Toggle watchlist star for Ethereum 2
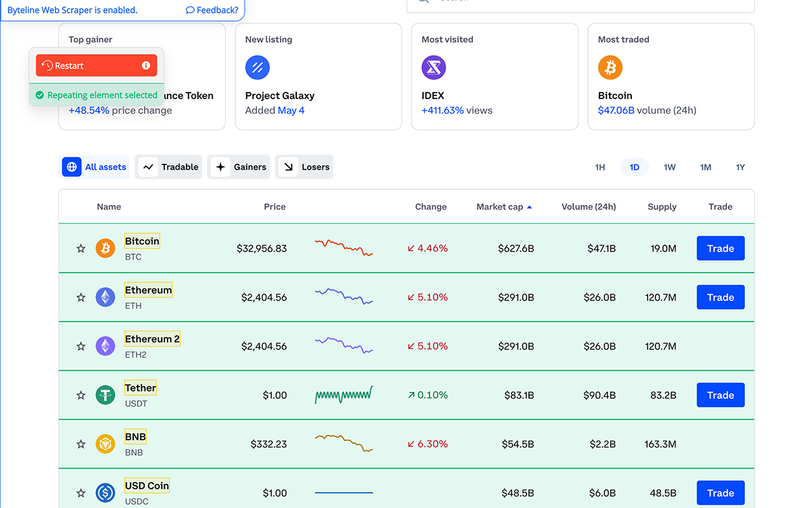 click(81, 346)
